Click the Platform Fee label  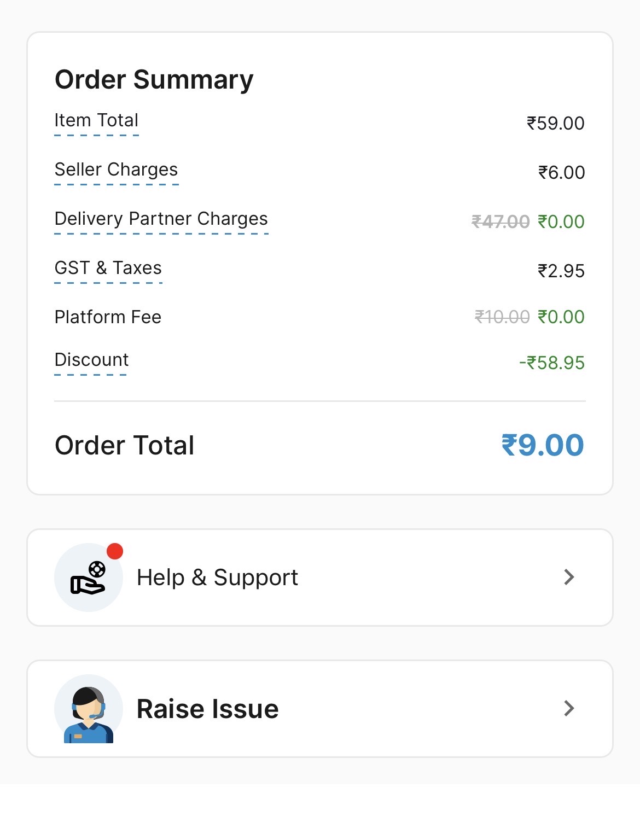tap(108, 317)
